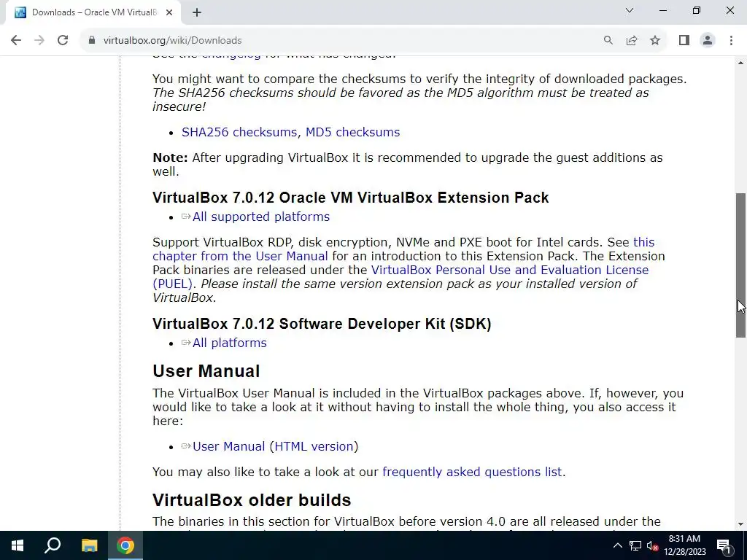Image resolution: width=747 pixels, height=560 pixels.
Task: Open the taskbar clock and date
Action: click(684, 545)
